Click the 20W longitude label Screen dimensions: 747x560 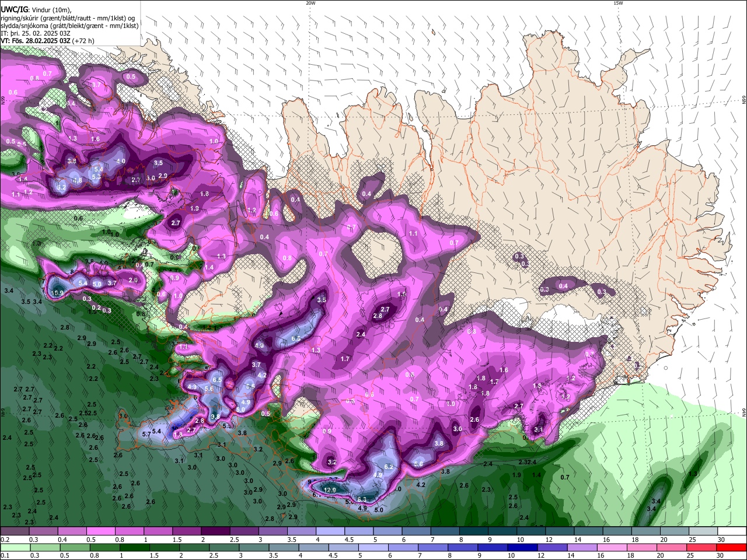coord(310,3)
